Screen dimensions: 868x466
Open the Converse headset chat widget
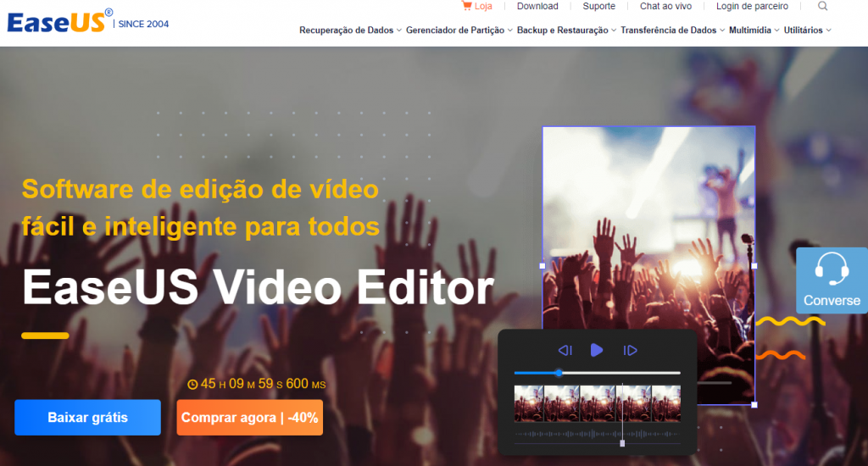click(x=832, y=280)
